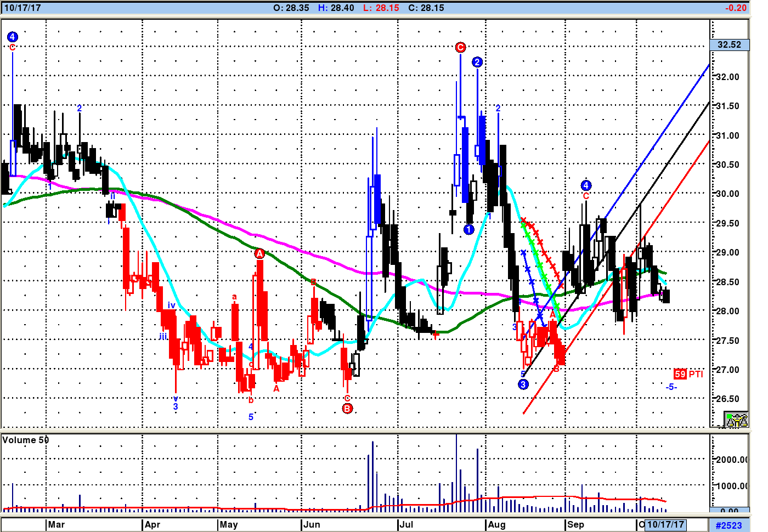Click the Mar label on the time axis
768x532 pixels.
tap(57, 524)
